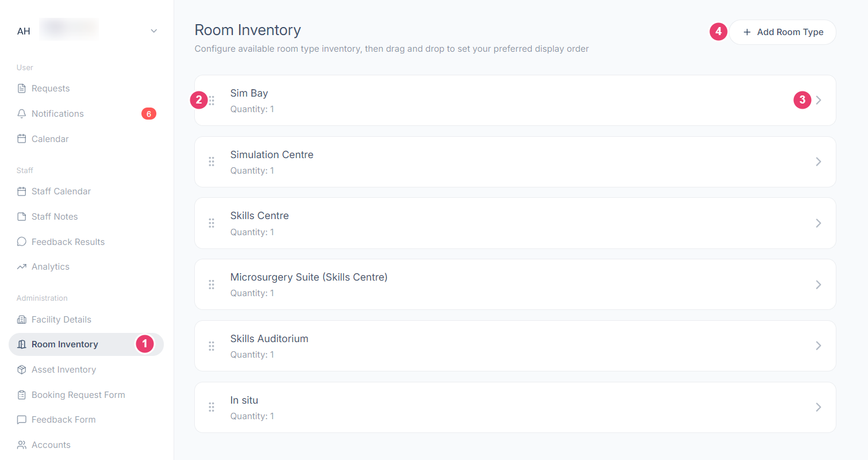Screen dimensions: 868x460
Task: Open the Simulation Centre chevron arrow
Action: (819, 162)
